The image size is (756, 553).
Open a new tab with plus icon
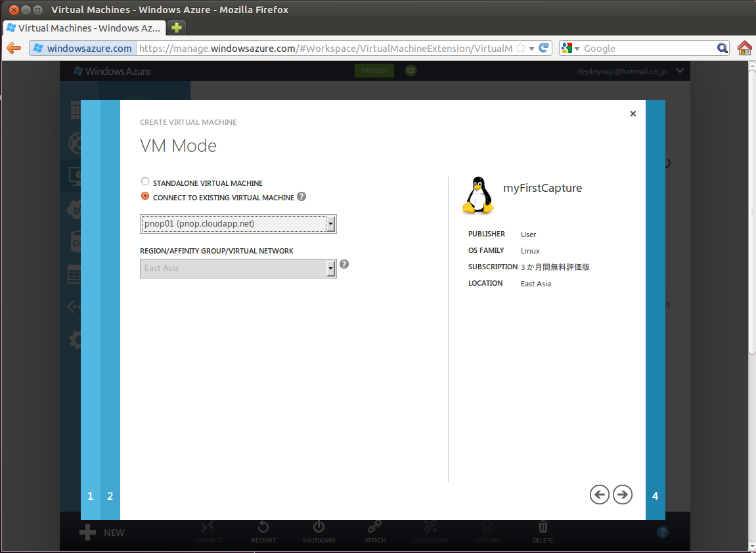coord(177,28)
